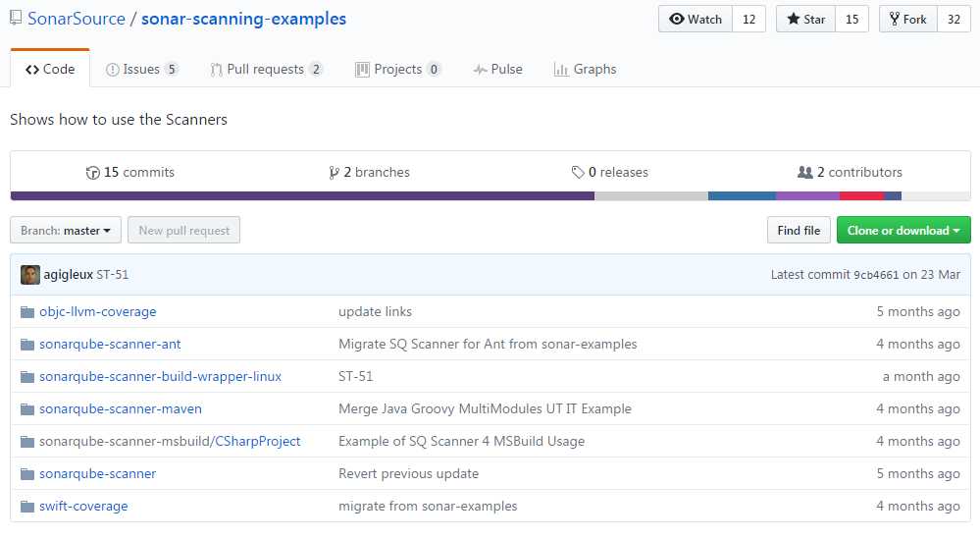Screen dimensions: 980x540
Task: Click the Code tab brackets icon
Action: [x=31, y=70]
